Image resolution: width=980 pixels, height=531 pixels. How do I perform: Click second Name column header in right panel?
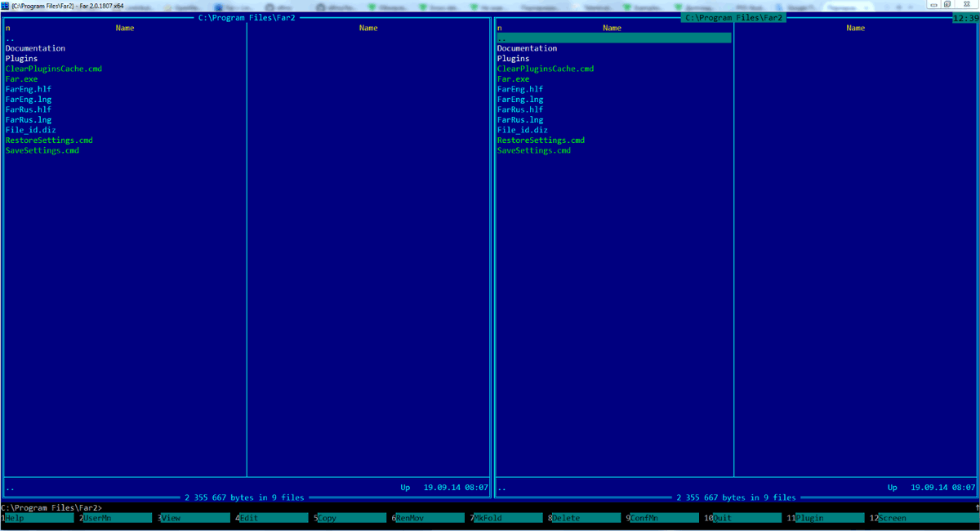(x=856, y=29)
